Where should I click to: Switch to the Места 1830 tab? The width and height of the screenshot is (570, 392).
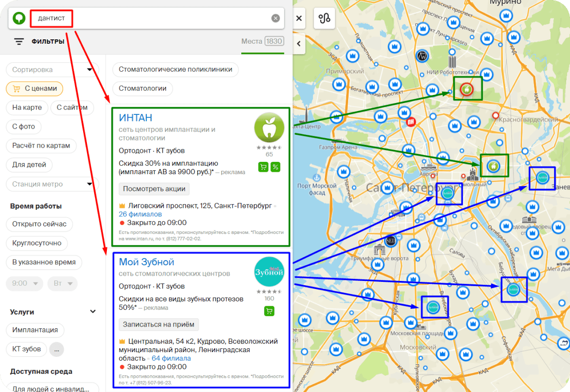(x=263, y=41)
